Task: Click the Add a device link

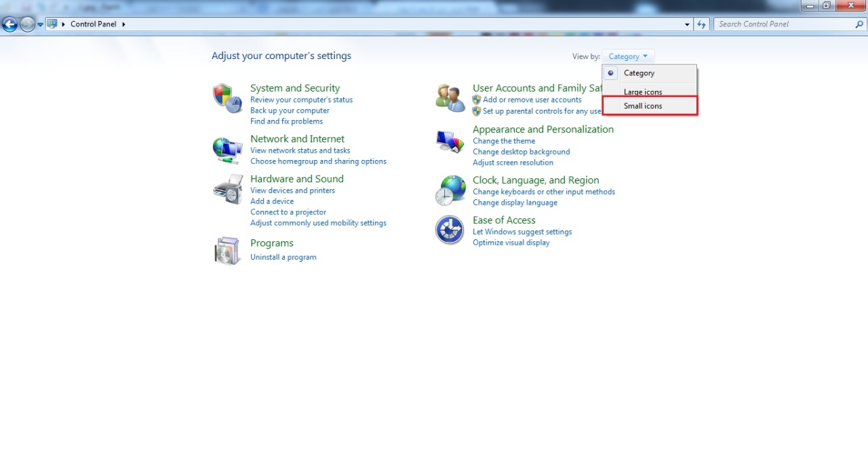Action: 272,201
